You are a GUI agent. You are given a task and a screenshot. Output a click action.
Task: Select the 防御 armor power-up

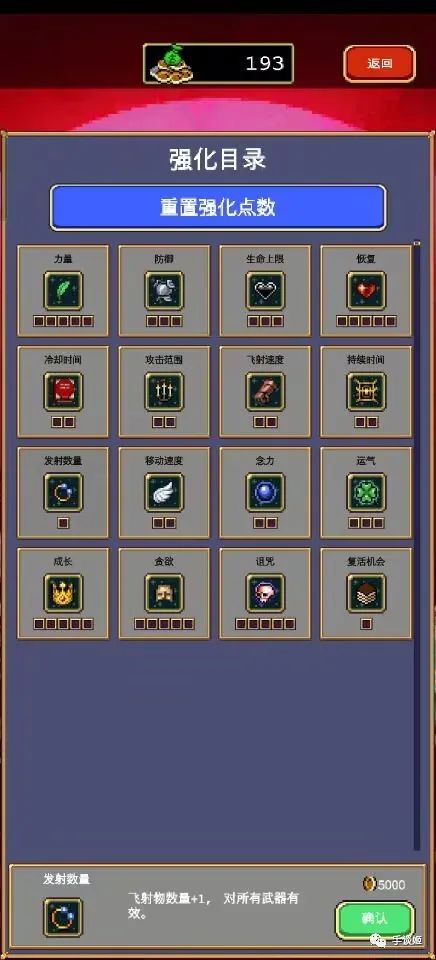click(x=164, y=291)
